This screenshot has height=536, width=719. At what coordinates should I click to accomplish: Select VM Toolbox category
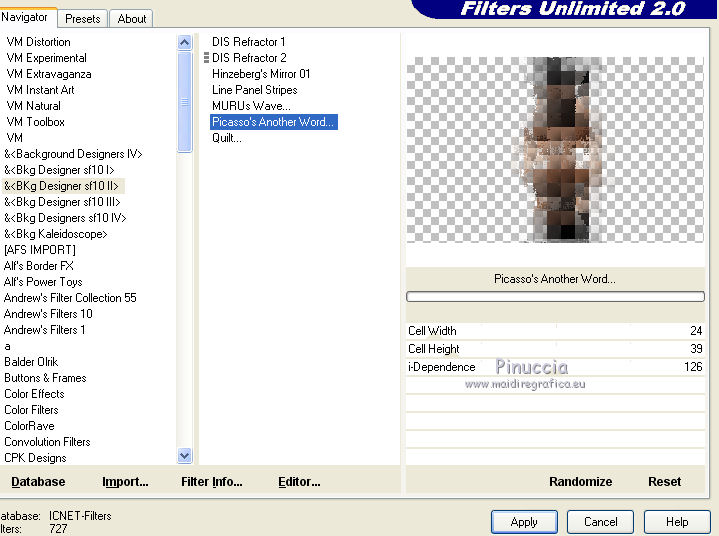coord(35,122)
